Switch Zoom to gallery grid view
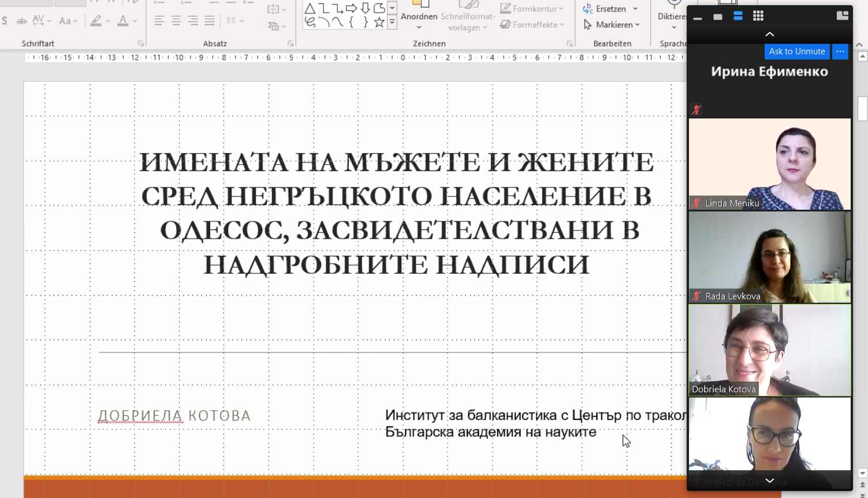Image resolution: width=868 pixels, height=498 pixels. click(x=758, y=16)
